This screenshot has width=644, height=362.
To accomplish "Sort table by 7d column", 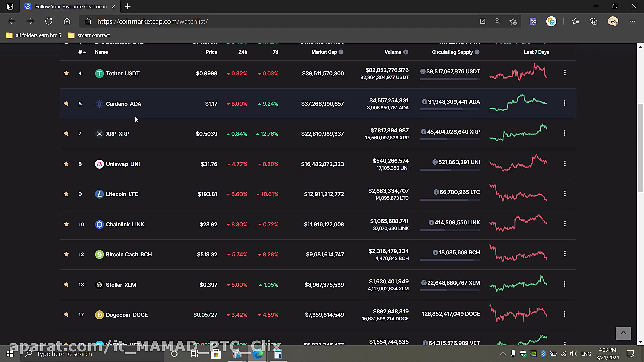I will click(275, 52).
